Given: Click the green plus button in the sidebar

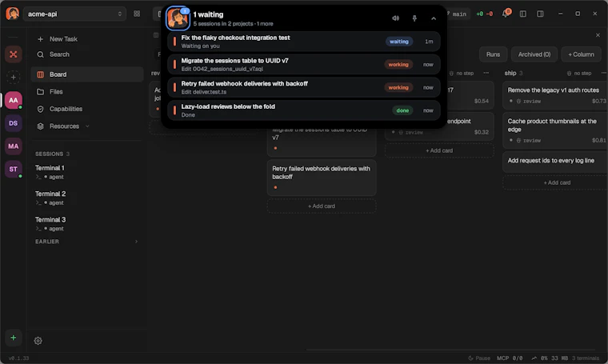Looking at the screenshot, I should pyautogui.click(x=13, y=338).
